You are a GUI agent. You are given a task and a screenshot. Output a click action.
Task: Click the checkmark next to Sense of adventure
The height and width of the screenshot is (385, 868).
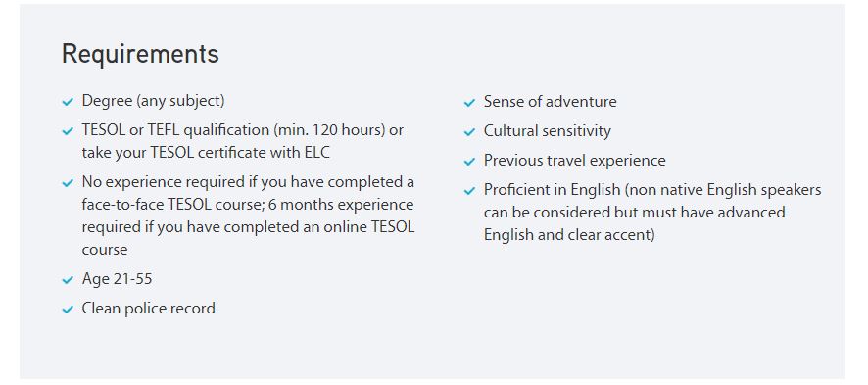(469, 103)
